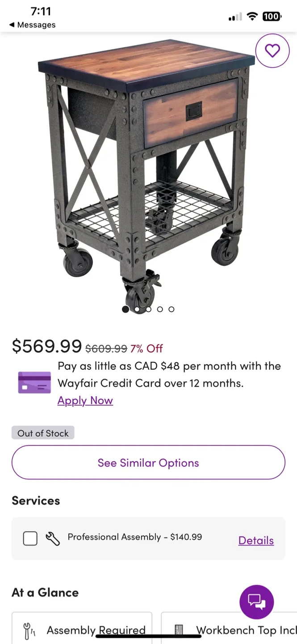Tap the last carousel dot
The height and width of the screenshot is (644, 297).
(171, 309)
